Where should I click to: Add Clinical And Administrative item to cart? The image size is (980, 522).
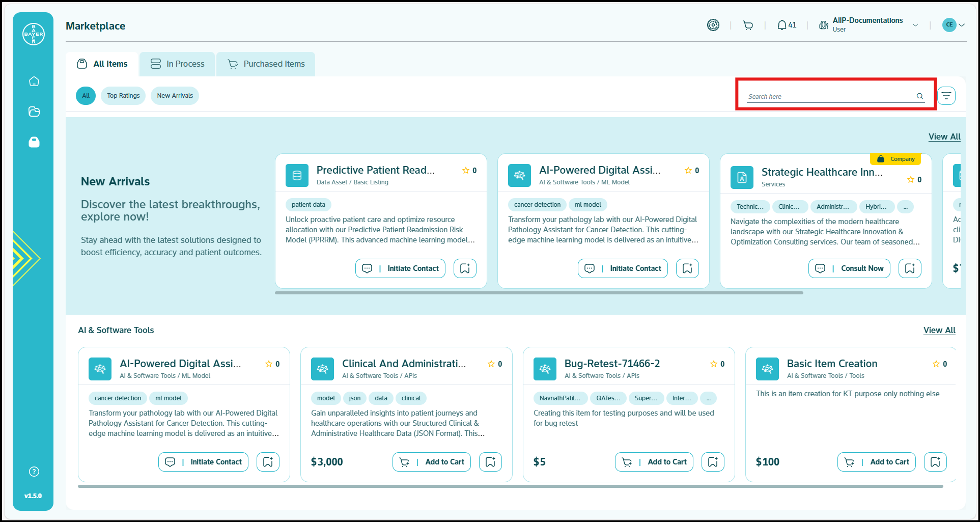pyautogui.click(x=432, y=462)
